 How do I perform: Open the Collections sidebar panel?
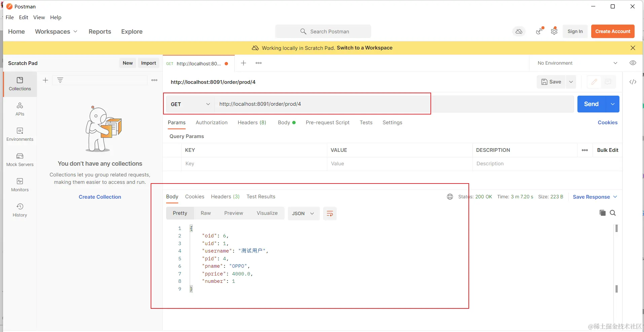click(20, 84)
